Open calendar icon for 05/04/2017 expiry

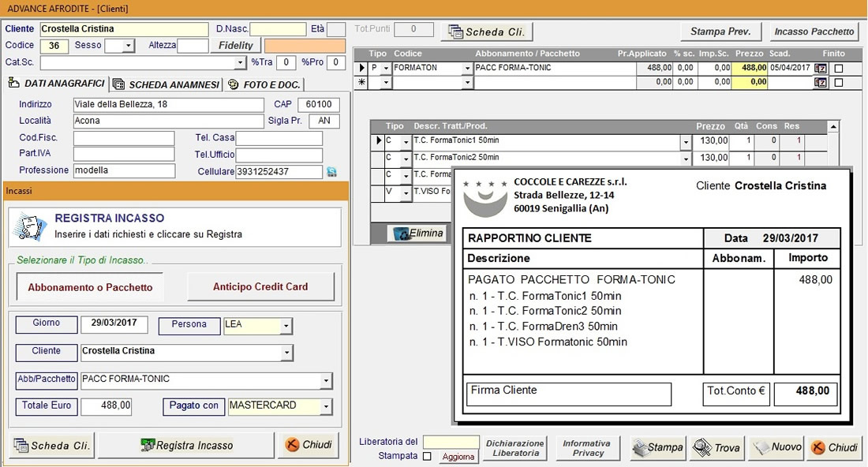pos(821,69)
